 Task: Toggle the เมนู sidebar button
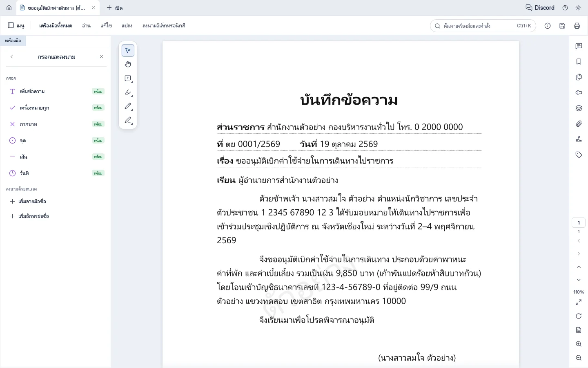pos(16,25)
